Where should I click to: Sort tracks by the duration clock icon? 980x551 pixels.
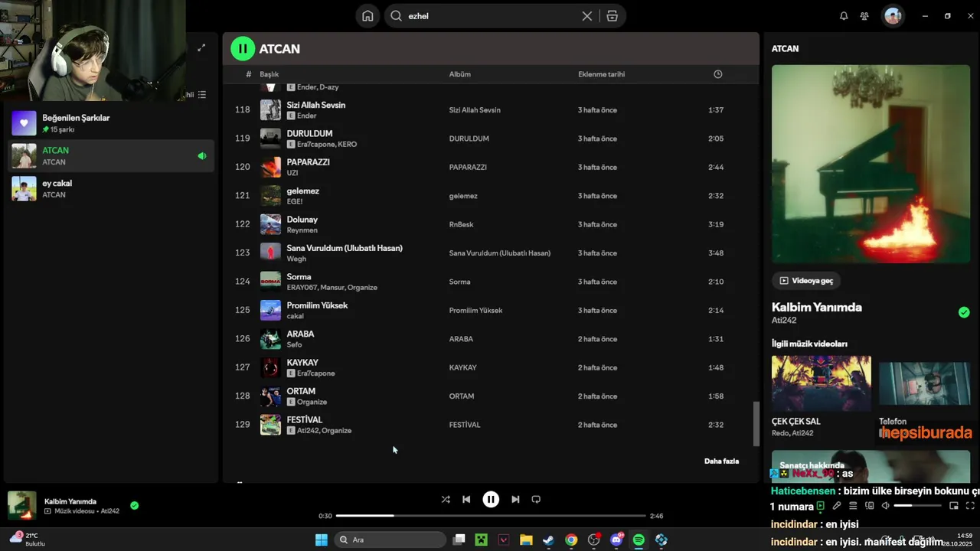pyautogui.click(x=717, y=74)
